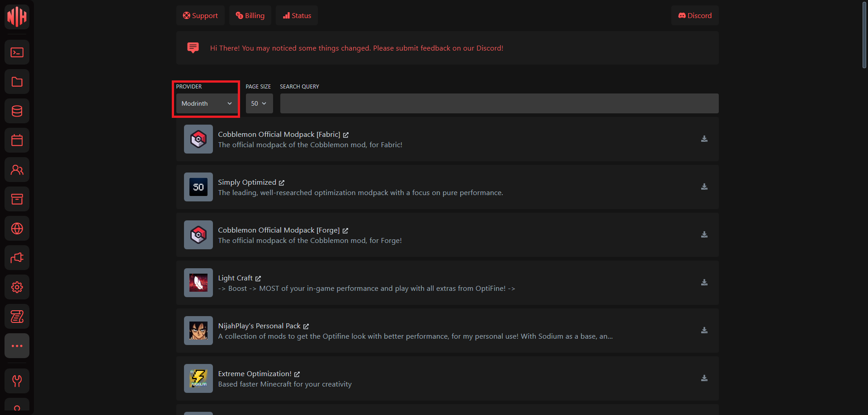Open the file manager folder icon
This screenshot has height=415, width=868.
pyautogui.click(x=17, y=82)
